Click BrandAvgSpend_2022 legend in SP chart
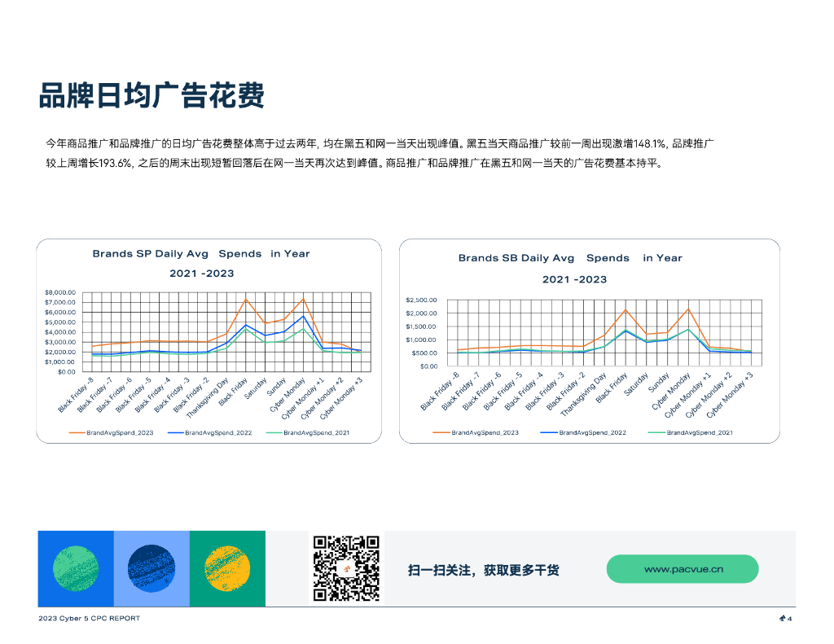The width and height of the screenshot is (834, 644). (209, 433)
